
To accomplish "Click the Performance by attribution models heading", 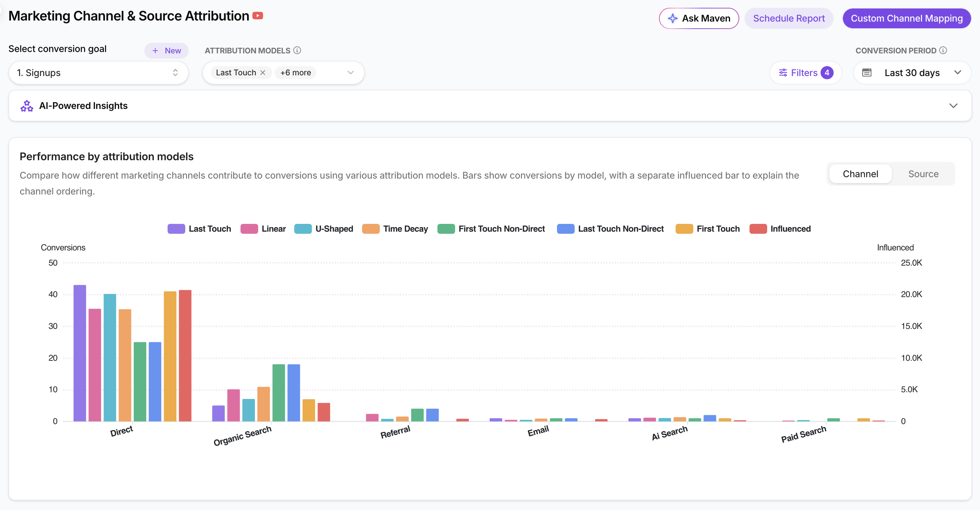I will click(106, 156).
